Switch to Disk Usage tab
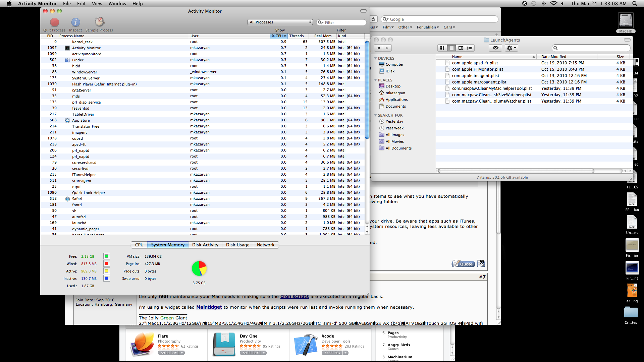Viewport: 644px width, 362px height. point(237,245)
